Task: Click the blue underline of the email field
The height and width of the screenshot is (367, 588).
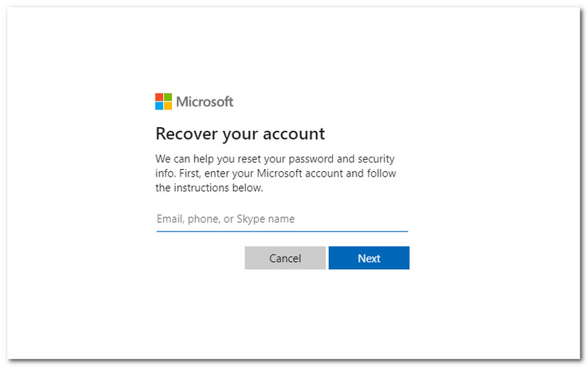Action: click(282, 231)
